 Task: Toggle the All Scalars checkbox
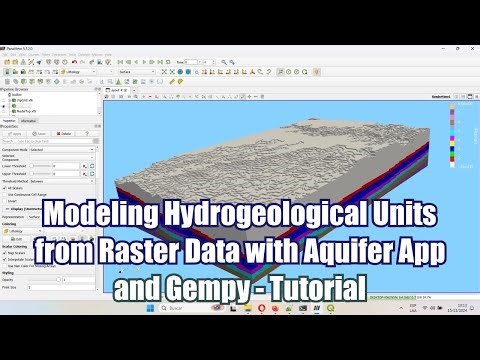click(x=5, y=188)
